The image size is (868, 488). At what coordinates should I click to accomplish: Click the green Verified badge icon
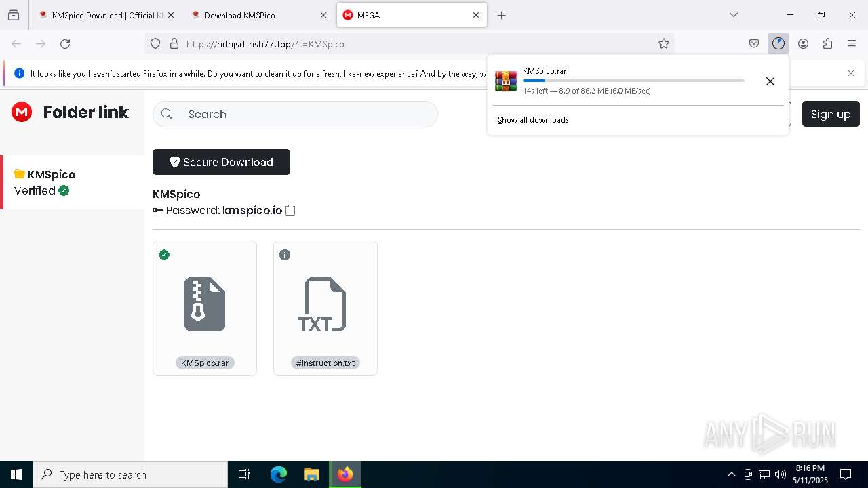pos(64,190)
